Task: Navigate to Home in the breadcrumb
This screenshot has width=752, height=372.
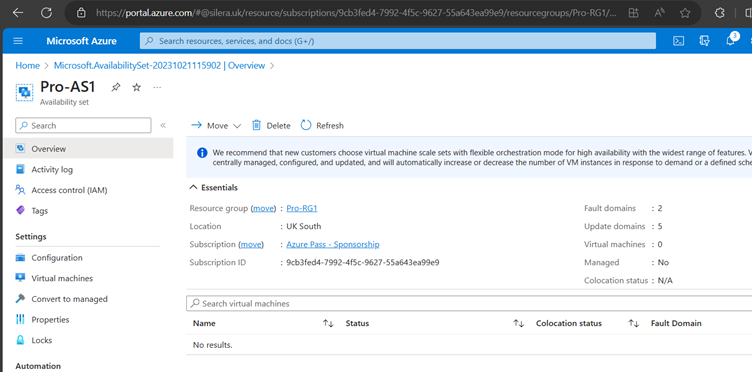Action: [27, 66]
